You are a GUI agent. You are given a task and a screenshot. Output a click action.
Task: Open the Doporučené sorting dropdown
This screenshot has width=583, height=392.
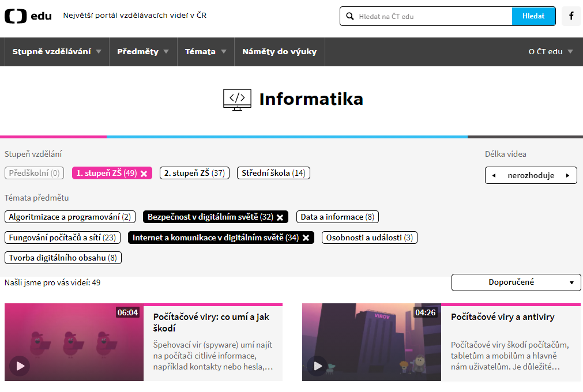click(x=516, y=282)
